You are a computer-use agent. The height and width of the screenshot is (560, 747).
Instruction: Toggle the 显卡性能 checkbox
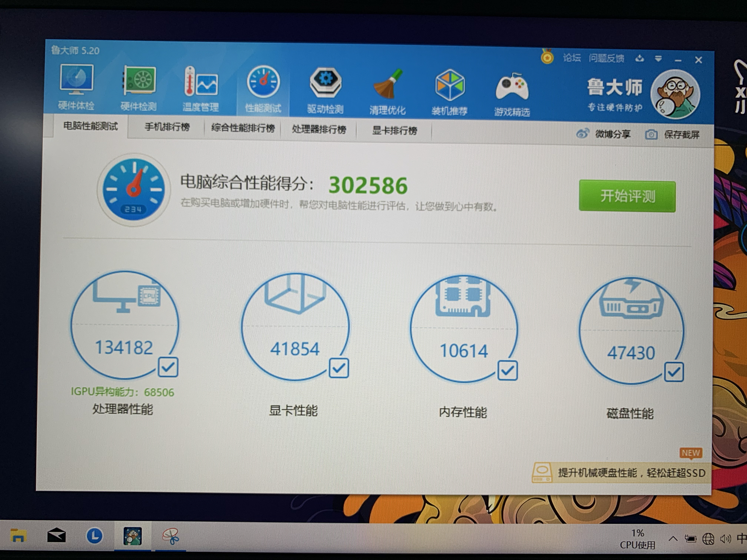[x=339, y=368]
